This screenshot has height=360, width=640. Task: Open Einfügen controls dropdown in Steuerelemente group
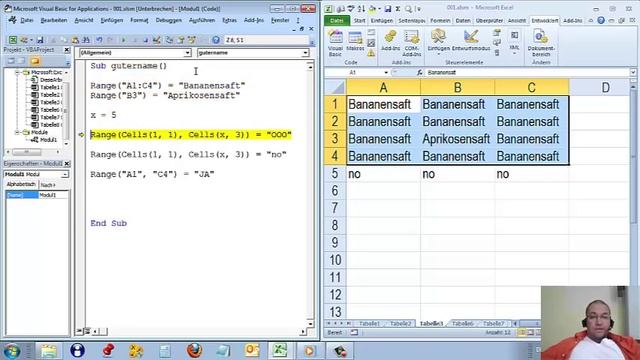[438, 42]
